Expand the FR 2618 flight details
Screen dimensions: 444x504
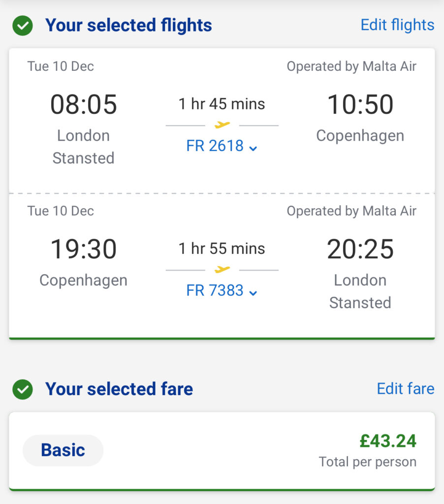click(x=222, y=146)
